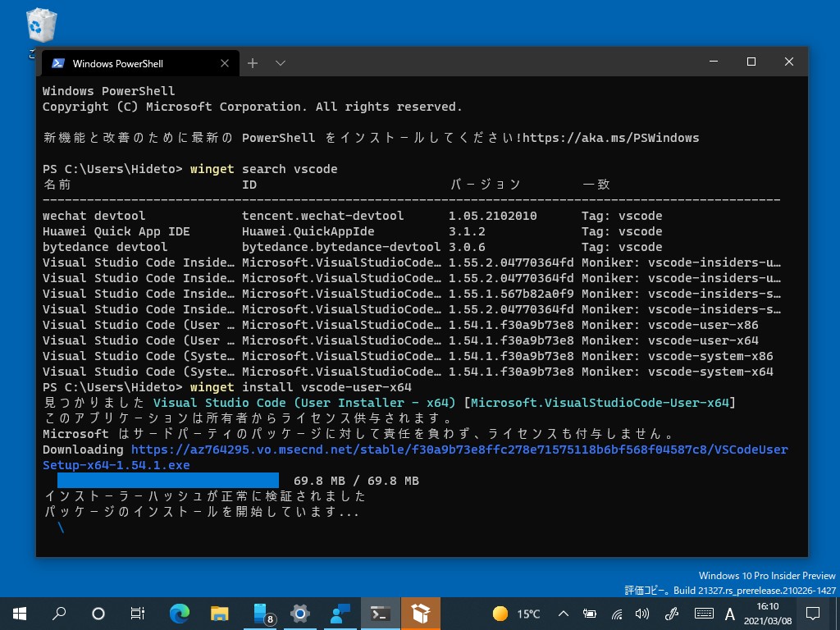This screenshot has width=840, height=630.
Task: Open a new terminal tab with the plus button
Action: (x=253, y=62)
